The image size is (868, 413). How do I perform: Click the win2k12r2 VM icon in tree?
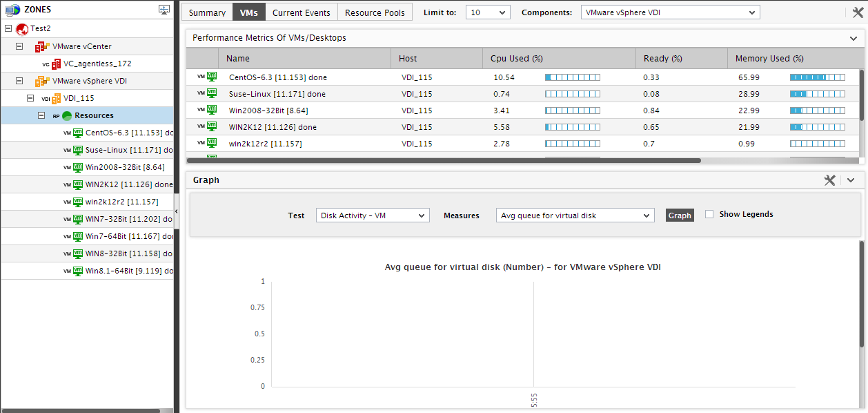click(78, 202)
